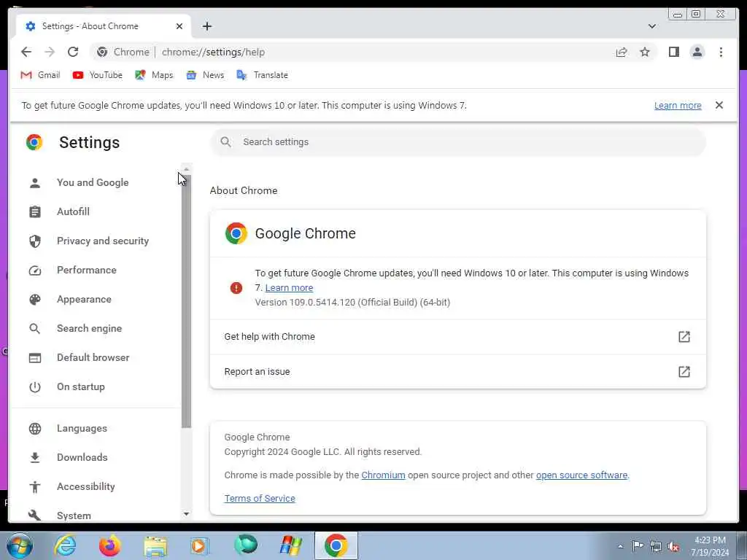This screenshot has width=747, height=560.
Task: Click the Windows flag icon on taskbar
Action: click(x=291, y=545)
